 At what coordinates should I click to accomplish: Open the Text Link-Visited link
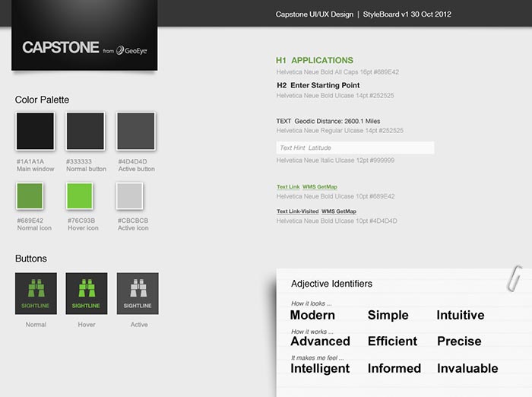(x=298, y=211)
